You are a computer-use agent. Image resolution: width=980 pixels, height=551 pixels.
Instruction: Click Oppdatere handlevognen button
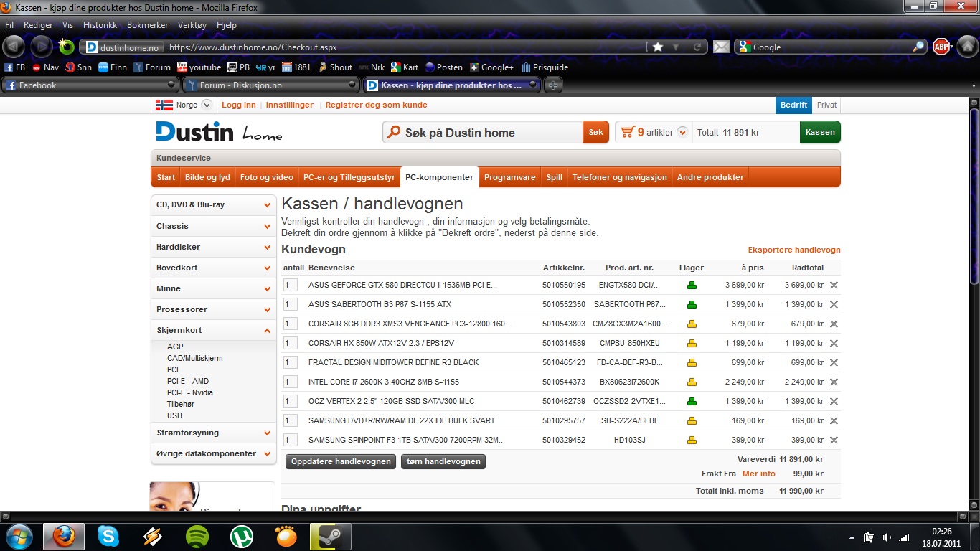pos(341,461)
